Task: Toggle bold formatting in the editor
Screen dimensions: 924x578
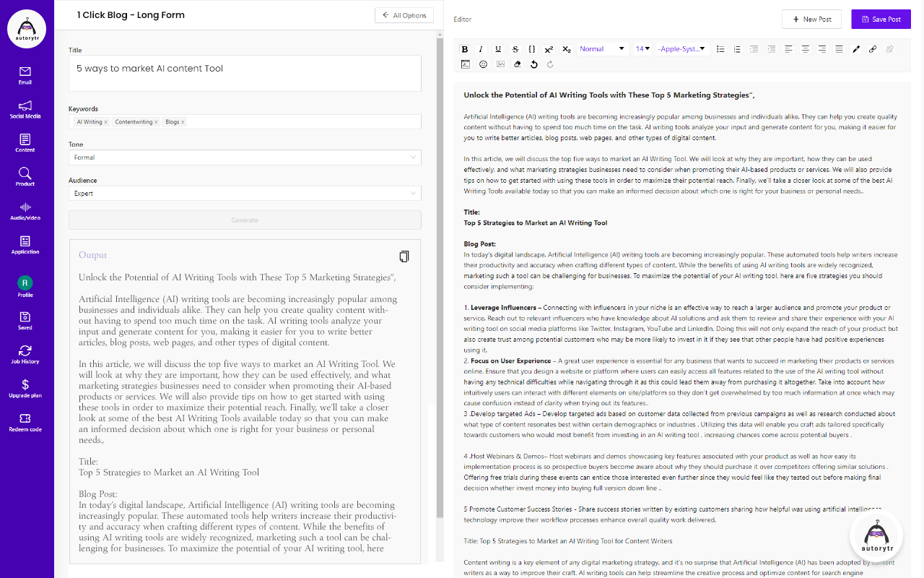Action: (465, 49)
